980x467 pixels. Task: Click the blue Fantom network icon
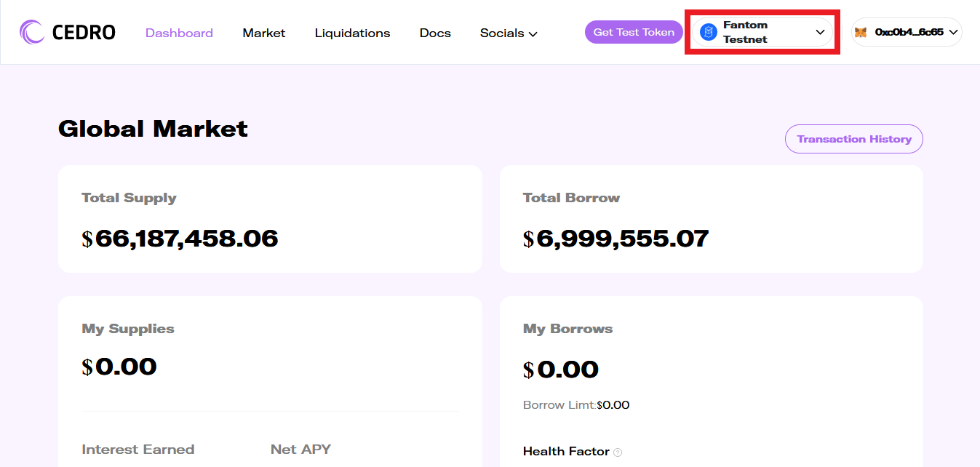click(708, 32)
